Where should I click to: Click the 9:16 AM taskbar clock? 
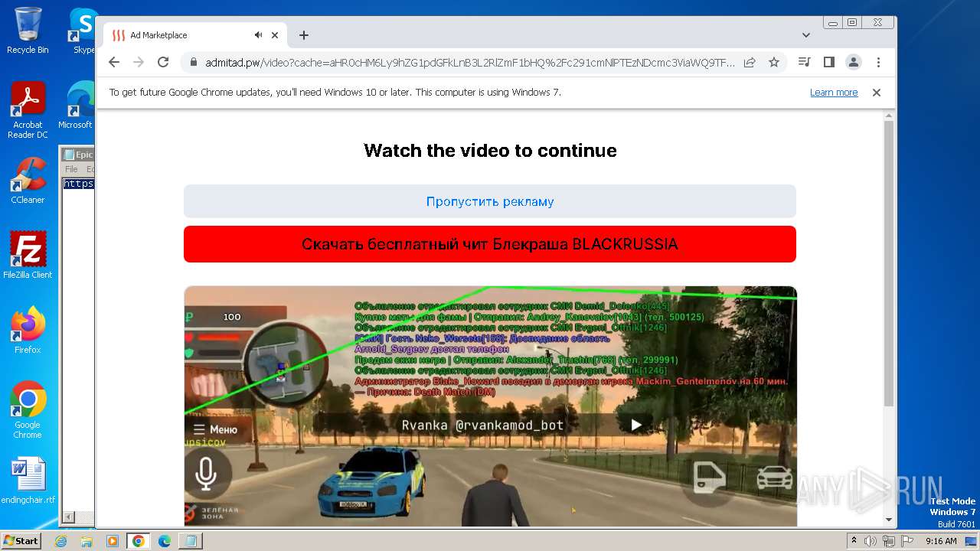coord(941,541)
